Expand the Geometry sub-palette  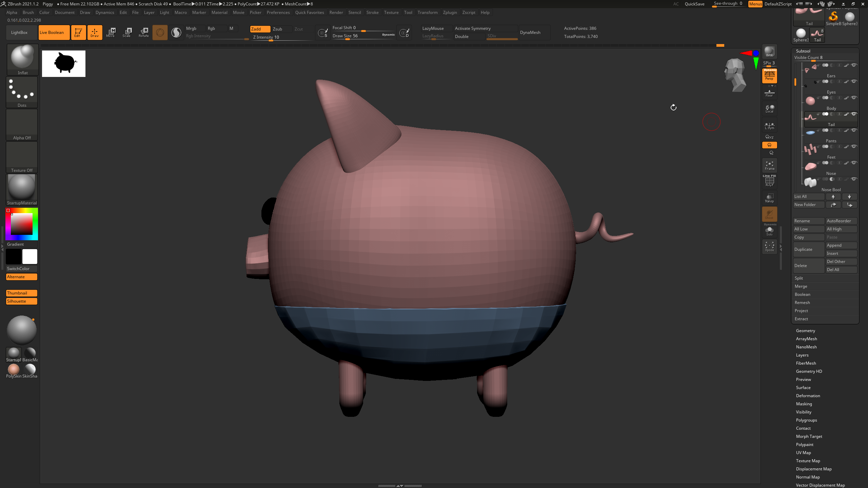805,331
